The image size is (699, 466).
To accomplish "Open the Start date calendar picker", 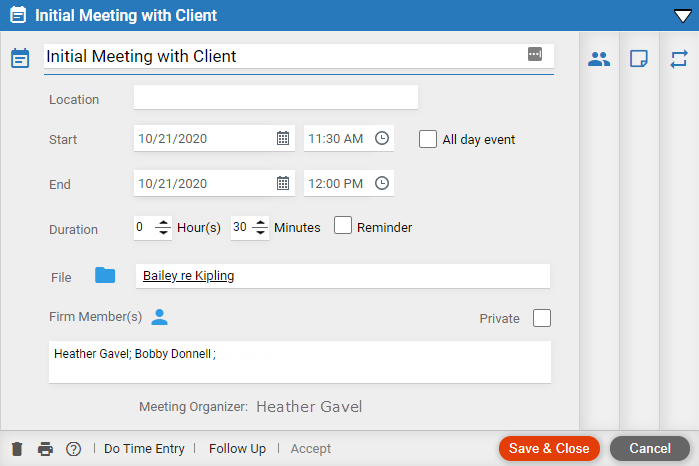I will (x=283, y=138).
